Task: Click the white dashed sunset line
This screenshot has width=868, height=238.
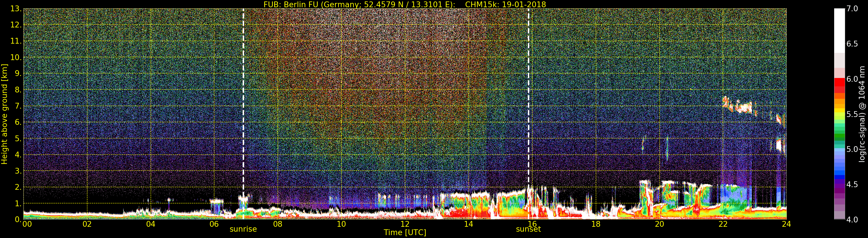Action: [x=528, y=101]
